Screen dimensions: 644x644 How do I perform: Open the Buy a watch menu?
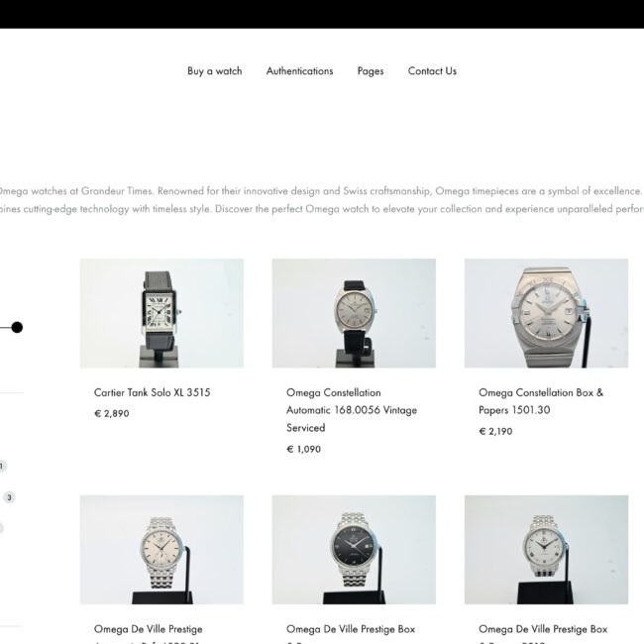[x=214, y=71]
